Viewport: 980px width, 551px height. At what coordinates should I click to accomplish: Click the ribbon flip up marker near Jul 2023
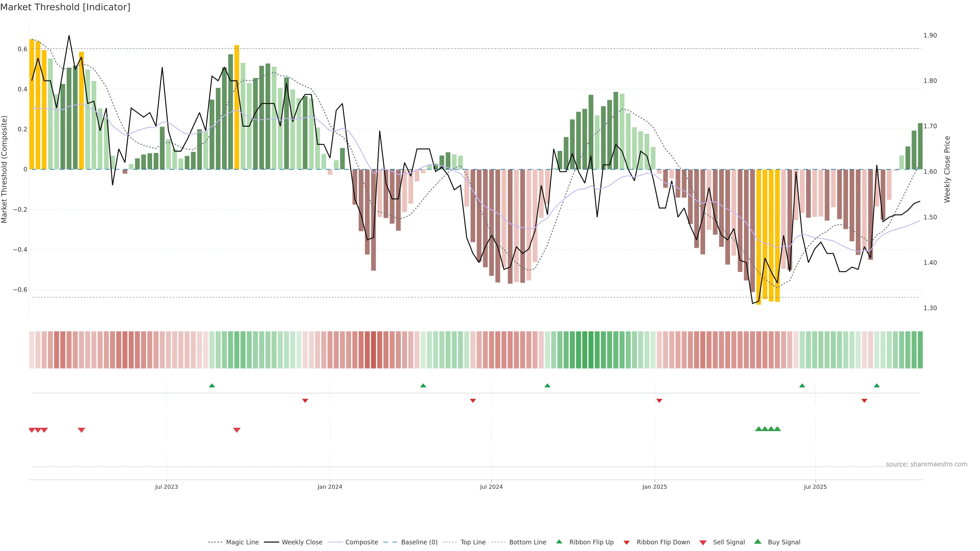(212, 386)
